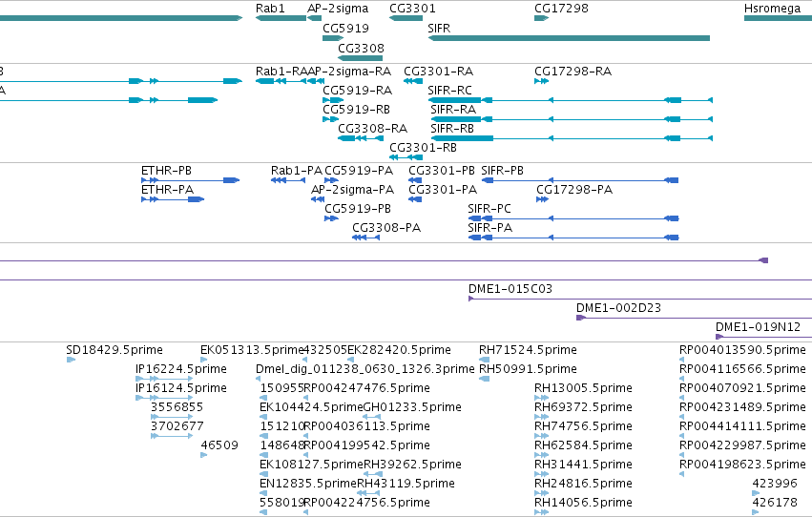Select the RH13005.5prime EST label
Screen dimensions: 812x517
(583, 388)
